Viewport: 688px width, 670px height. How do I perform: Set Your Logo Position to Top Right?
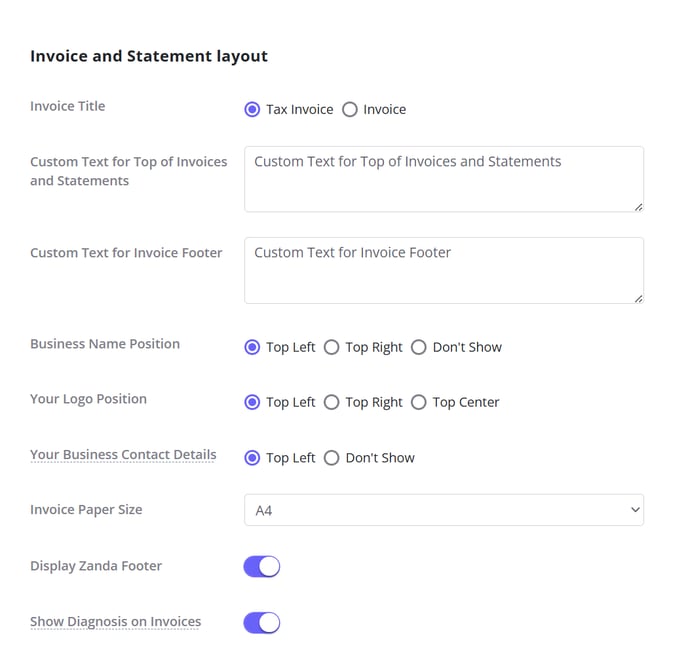pyautogui.click(x=331, y=402)
